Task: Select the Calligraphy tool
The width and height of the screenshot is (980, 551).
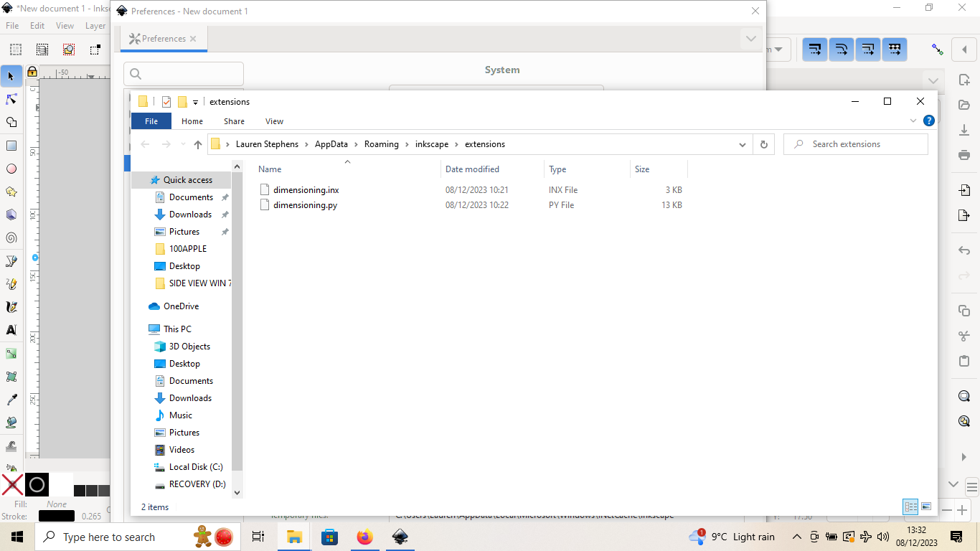Action: 11,307
